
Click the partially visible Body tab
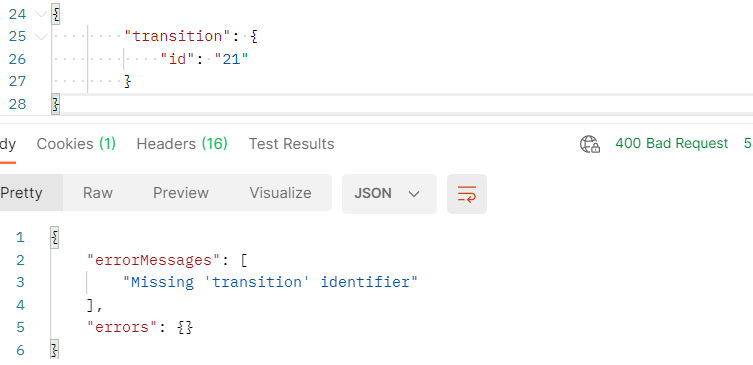click(x=8, y=144)
